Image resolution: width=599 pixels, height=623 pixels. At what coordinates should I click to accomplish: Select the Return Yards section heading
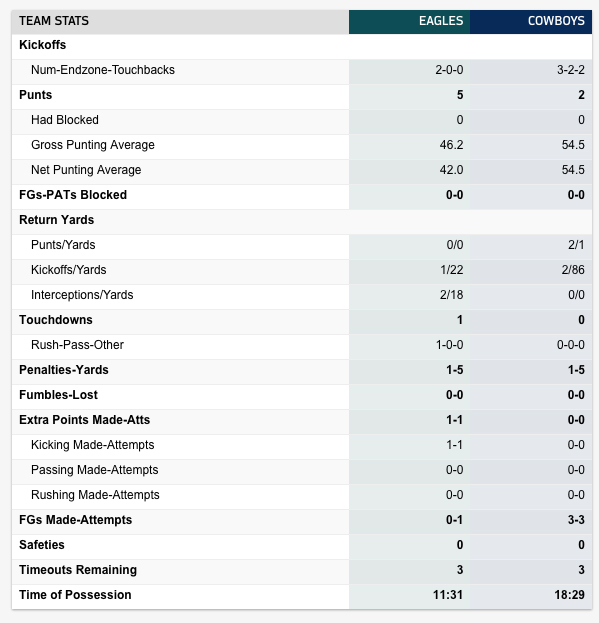56,220
